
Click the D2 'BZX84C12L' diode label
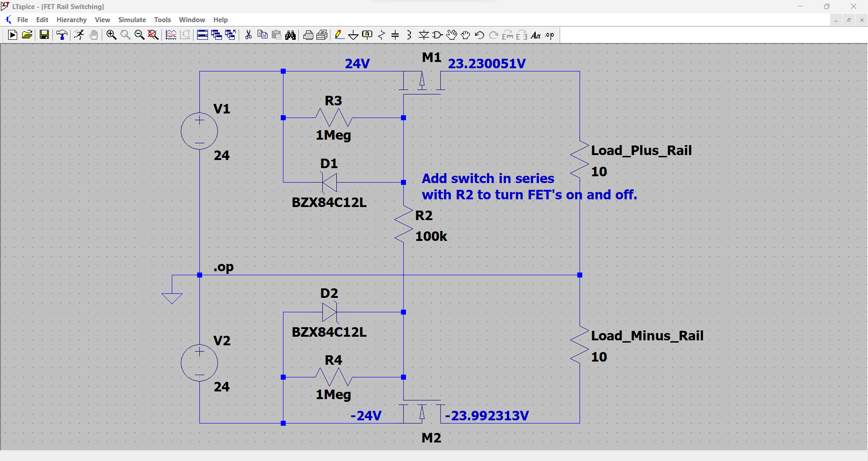pos(329,332)
